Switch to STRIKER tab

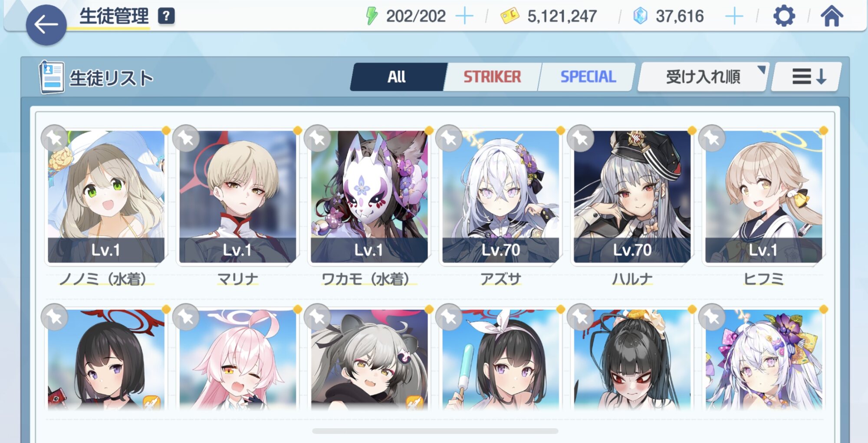tap(492, 77)
